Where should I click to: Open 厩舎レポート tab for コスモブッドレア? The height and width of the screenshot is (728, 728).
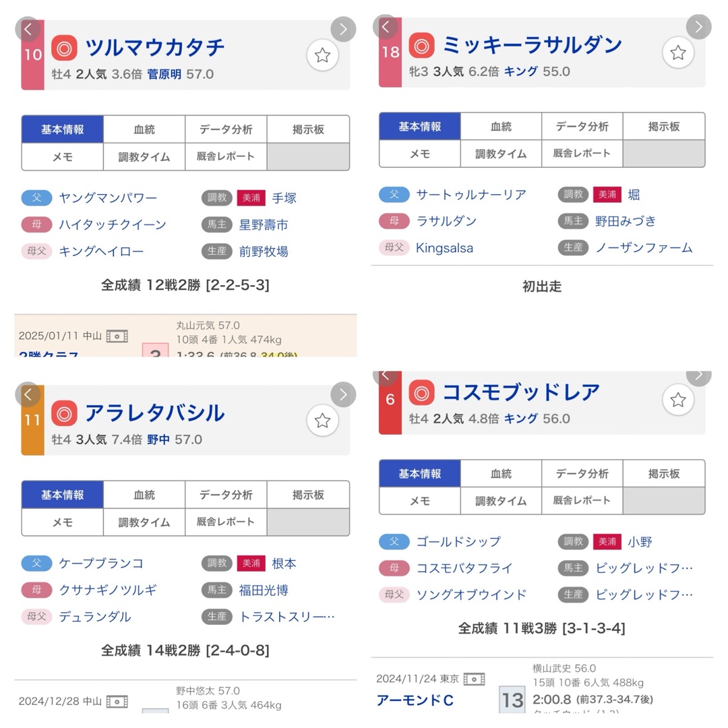[582, 500]
